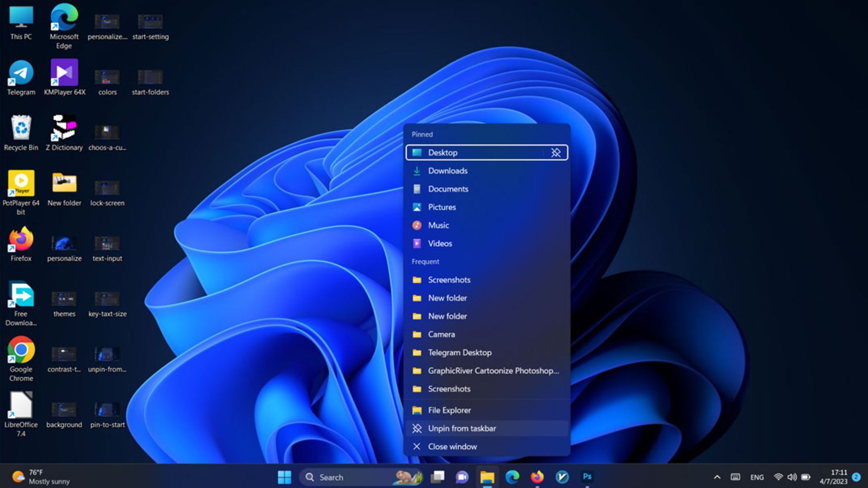
Task: Open Photoshop from the taskbar
Action: click(x=587, y=477)
